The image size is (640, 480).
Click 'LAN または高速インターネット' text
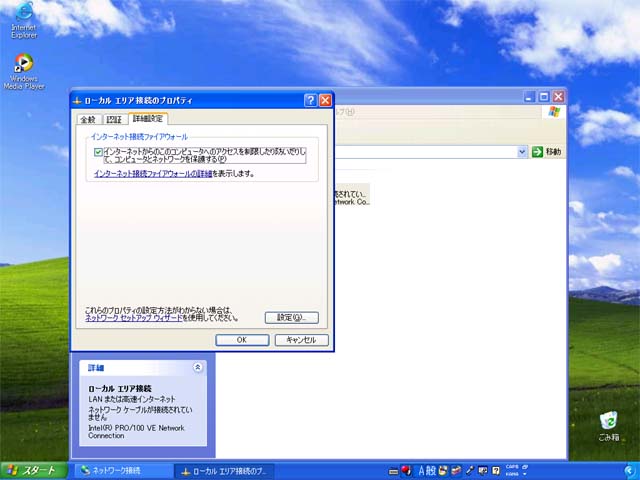coord(132,399)
